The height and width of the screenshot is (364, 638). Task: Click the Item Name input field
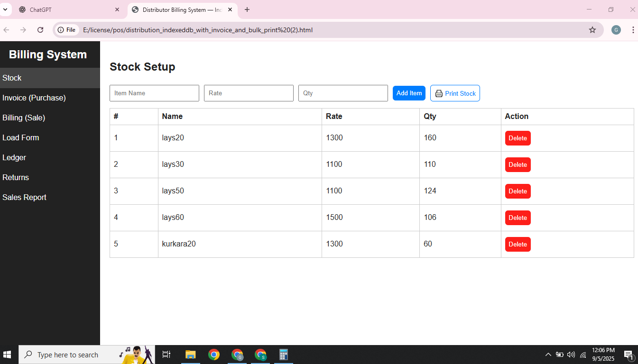pos(154,93)
